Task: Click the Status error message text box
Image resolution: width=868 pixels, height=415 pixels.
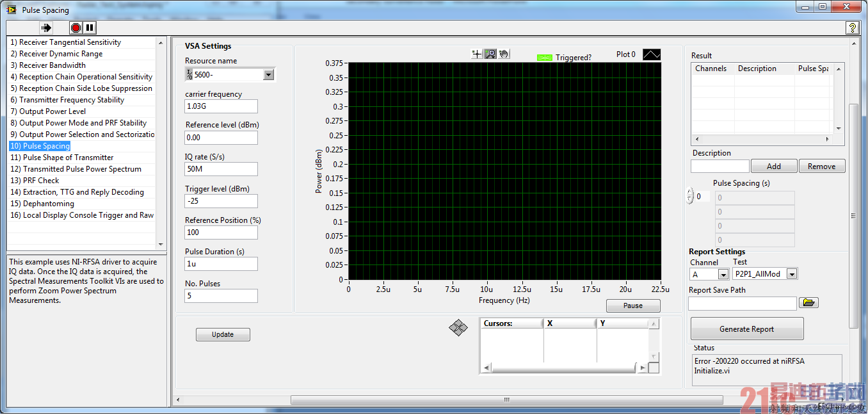Action: pos(767,370)
